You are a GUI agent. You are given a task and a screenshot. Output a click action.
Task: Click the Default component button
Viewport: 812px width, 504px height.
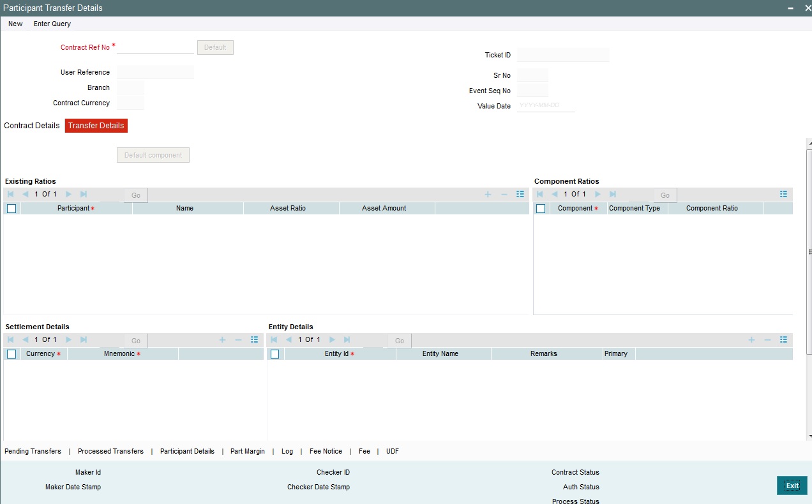[x=153, y=155]
